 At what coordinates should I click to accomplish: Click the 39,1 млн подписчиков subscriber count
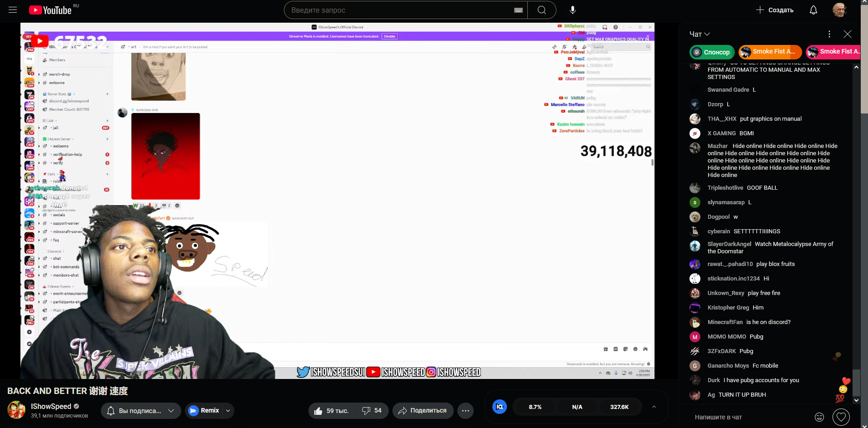click(60, 416)
